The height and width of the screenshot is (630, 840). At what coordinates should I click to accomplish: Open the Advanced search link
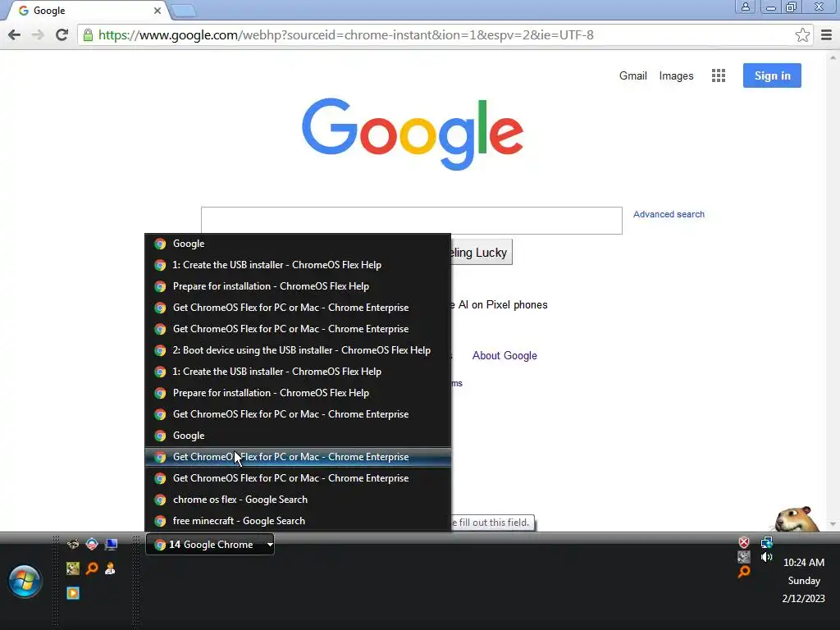tap(669, 214)
